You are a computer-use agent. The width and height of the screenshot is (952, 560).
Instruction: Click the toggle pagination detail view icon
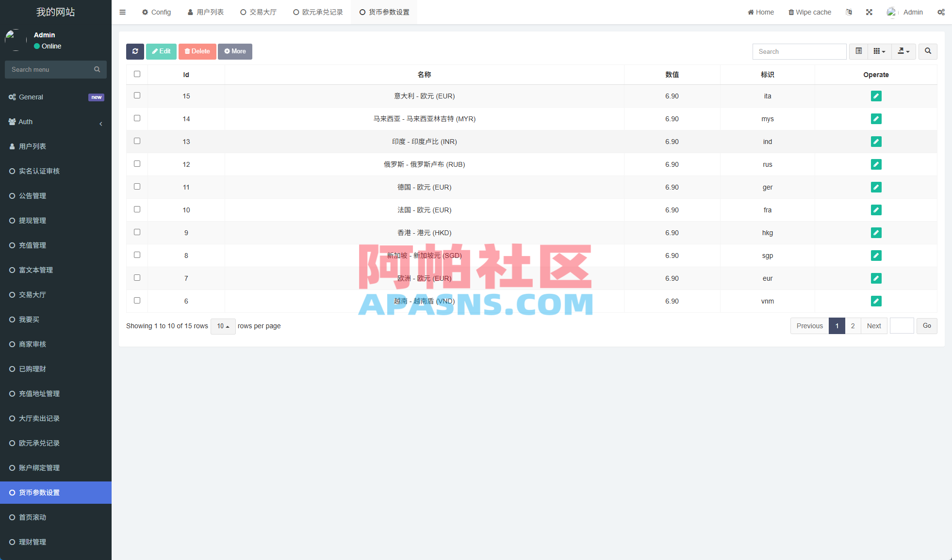coord(858,51)
